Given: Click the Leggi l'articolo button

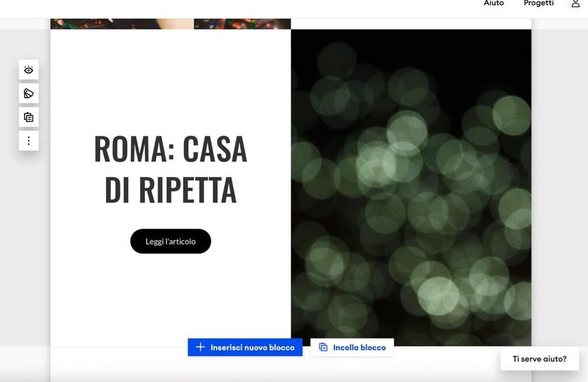Looking at the screenshot, I should pos(171,241).
